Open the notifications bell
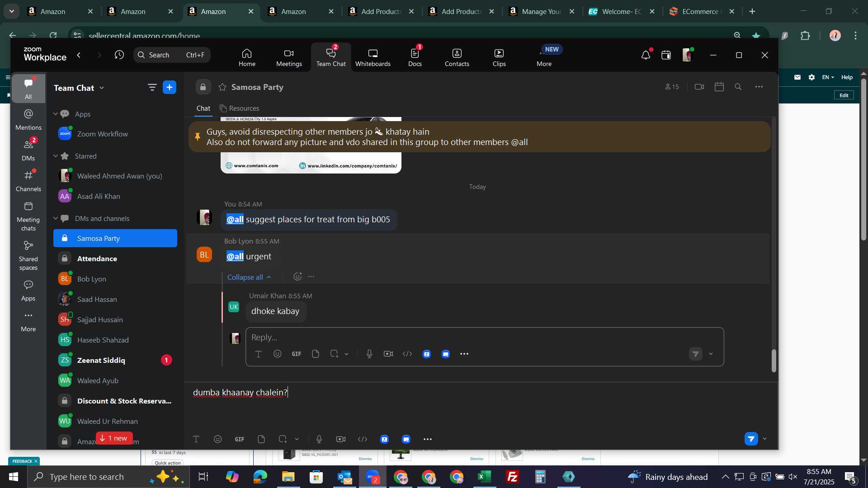This screenshot has width=868, height=488. tap(646, 55)
